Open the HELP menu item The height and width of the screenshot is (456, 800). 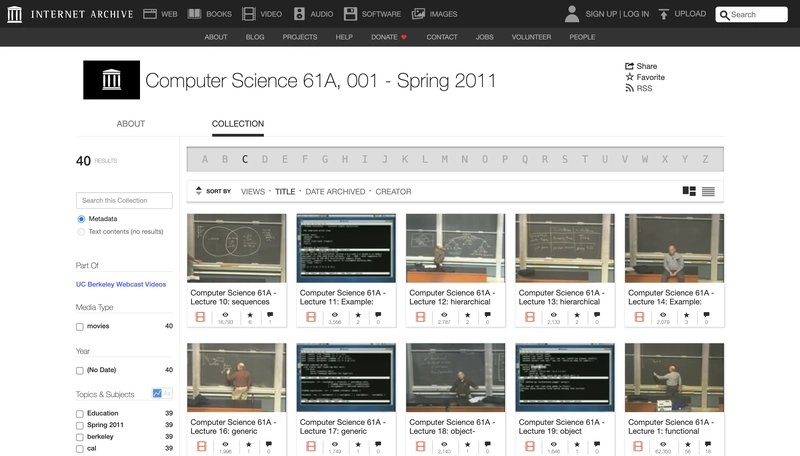(344, 37)
